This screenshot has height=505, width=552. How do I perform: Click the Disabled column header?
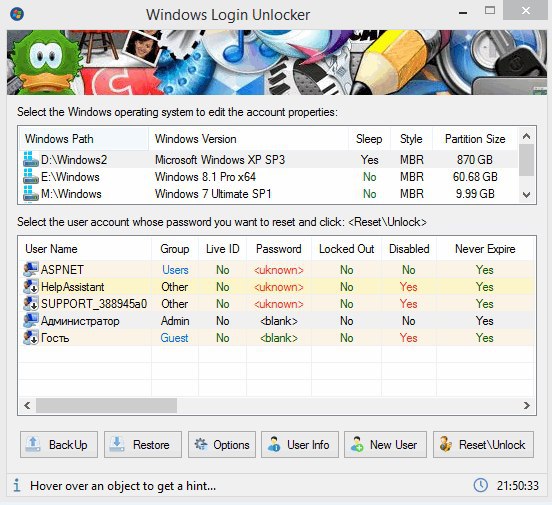[409, 249]
